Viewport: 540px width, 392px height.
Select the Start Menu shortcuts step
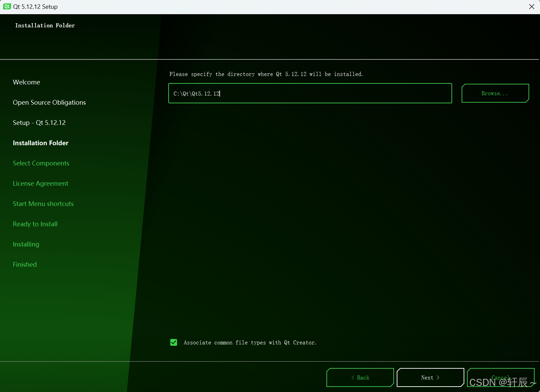(x=43, y=204)
